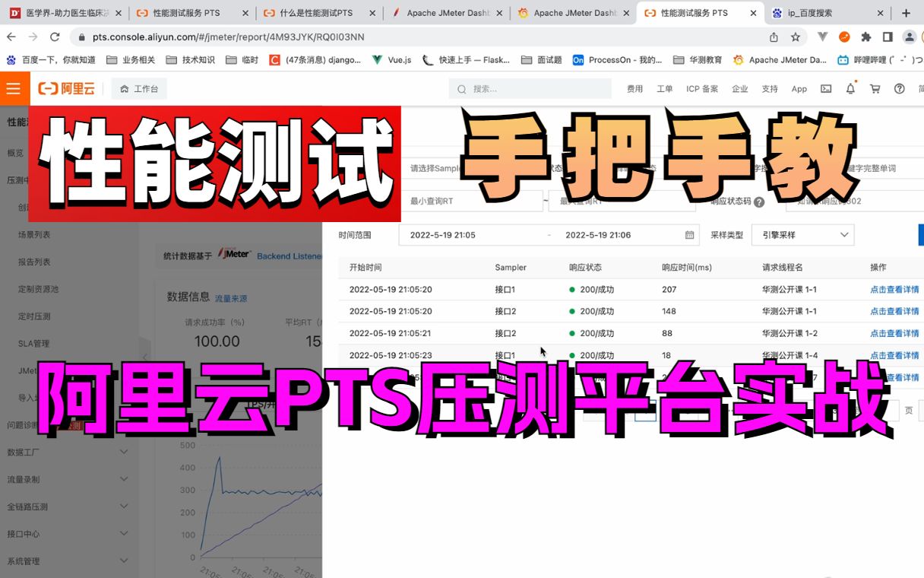
Task: Switch to the 医学界 browser tab
Action: pos(64,13)
